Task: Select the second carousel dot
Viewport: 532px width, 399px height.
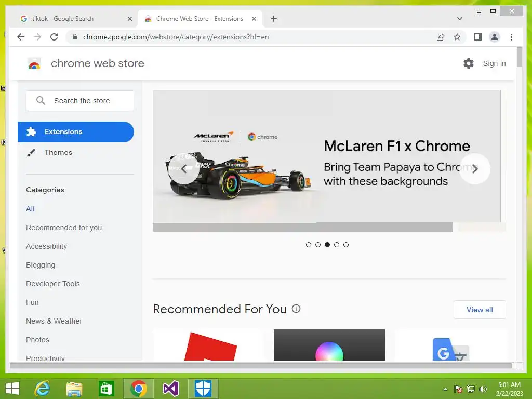Action: (318, 245)
